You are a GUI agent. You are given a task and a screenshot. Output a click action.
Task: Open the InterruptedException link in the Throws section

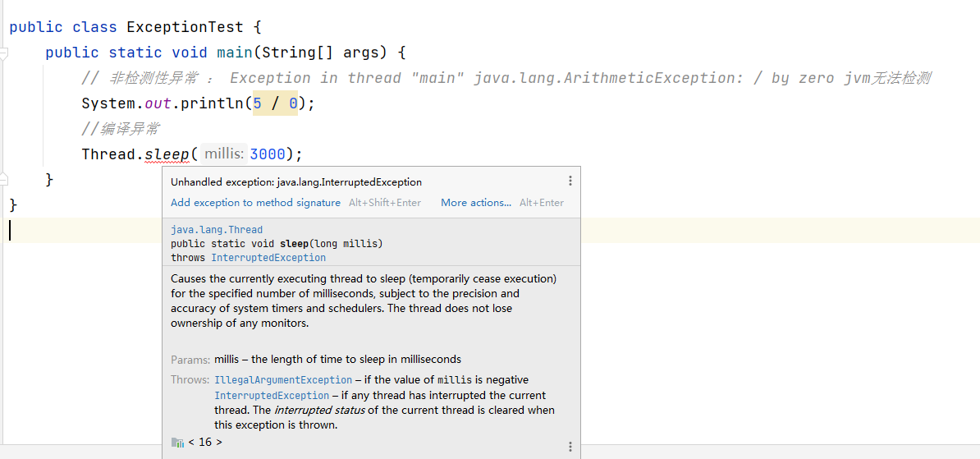point(272,395)
